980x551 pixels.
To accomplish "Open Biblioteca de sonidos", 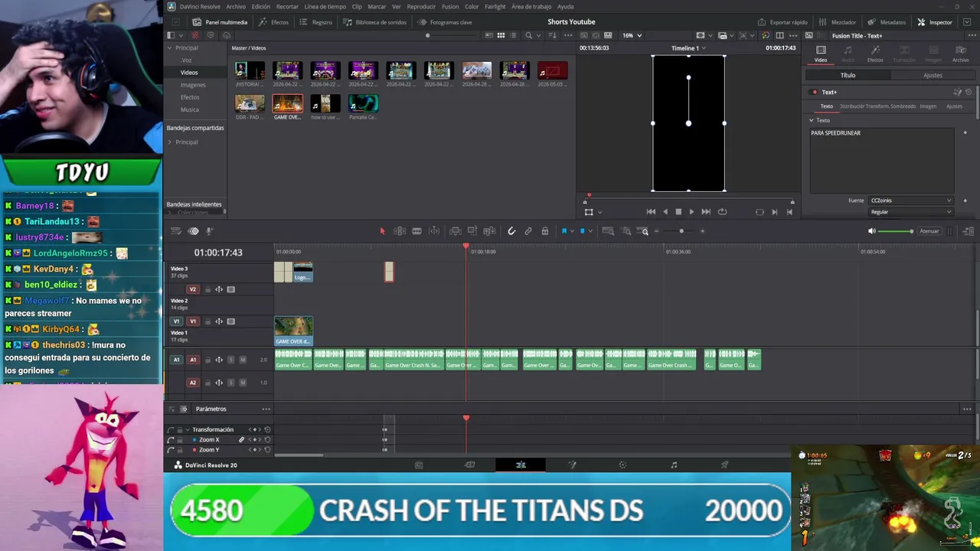I will tap(374, 22).
